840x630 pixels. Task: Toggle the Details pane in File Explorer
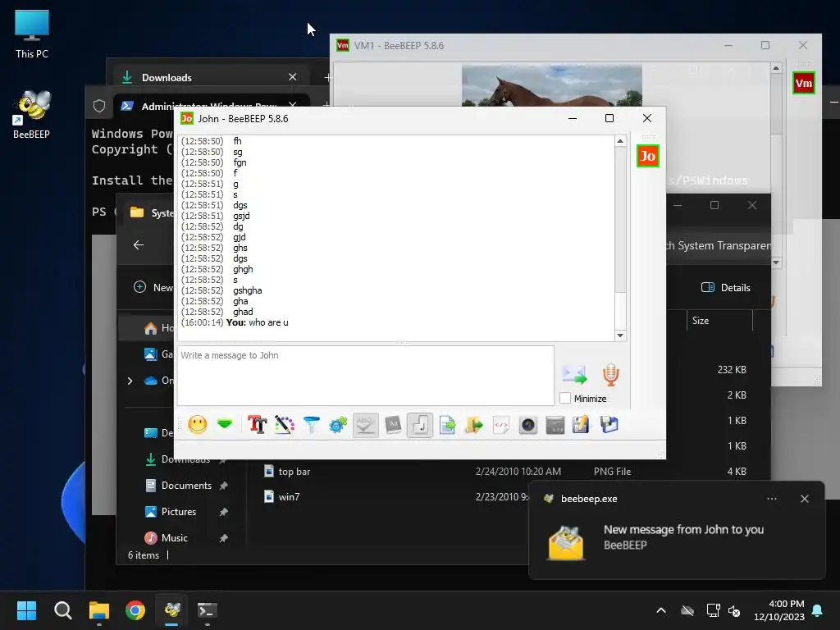pyautogui.click(x=726, y=288)
